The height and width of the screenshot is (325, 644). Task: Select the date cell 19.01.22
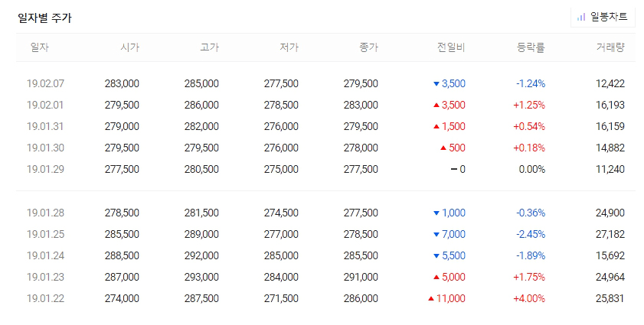pyautogui.click(x=46, y=298)
